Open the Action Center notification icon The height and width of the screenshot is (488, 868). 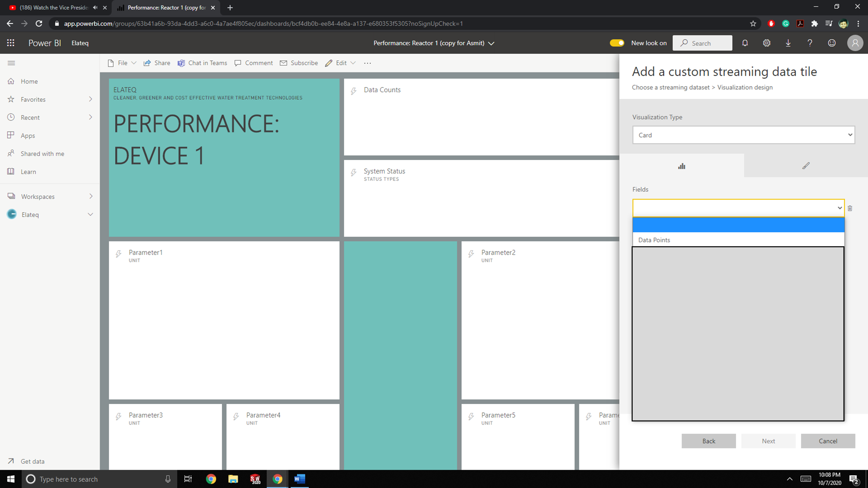click(853, 479)
